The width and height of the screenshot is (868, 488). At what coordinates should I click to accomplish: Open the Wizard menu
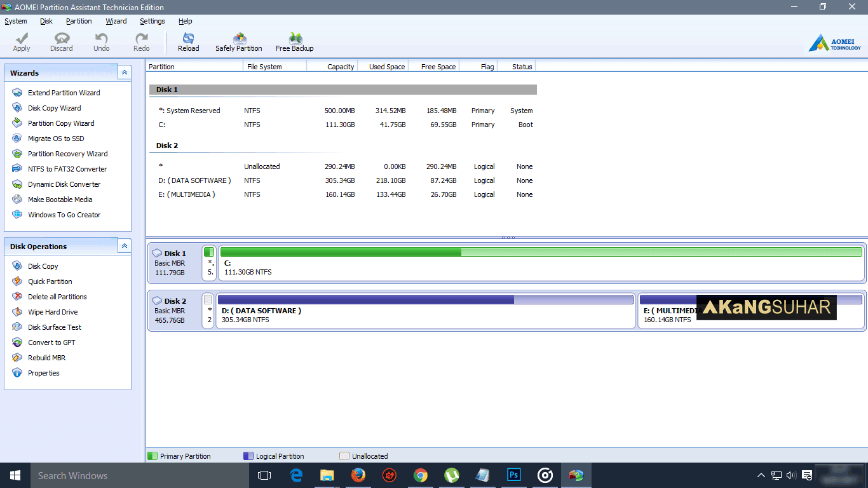tap(116, 21)
